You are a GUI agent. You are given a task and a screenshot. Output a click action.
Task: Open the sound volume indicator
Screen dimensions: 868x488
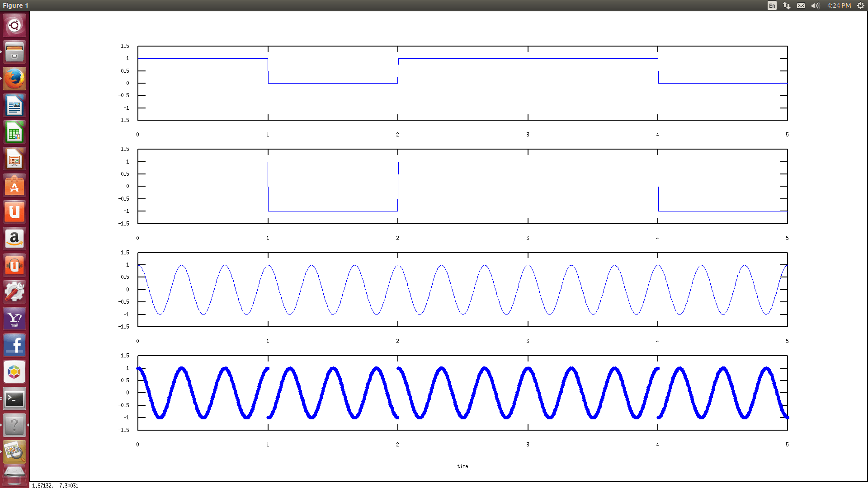[816, 5]
